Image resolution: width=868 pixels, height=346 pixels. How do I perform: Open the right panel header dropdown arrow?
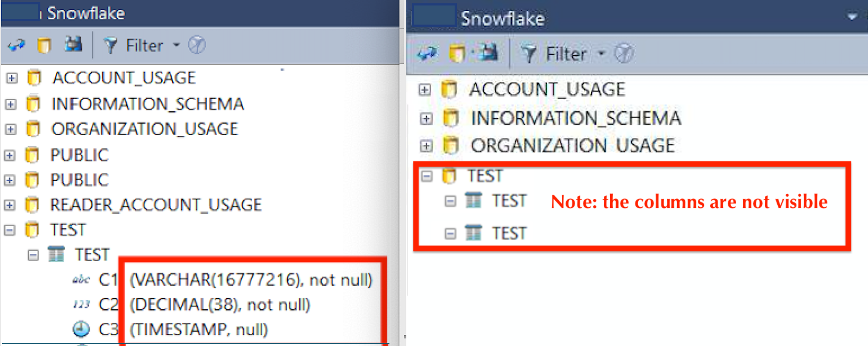point(852,17)
